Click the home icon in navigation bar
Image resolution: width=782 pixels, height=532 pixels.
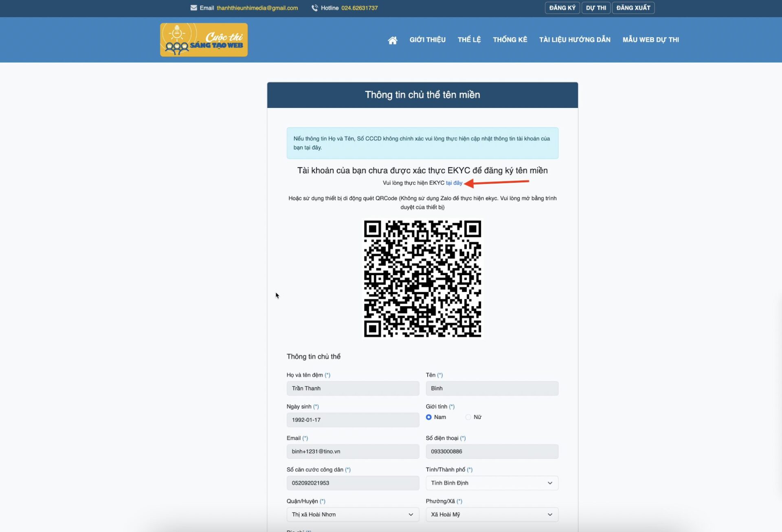coord(392,40)
